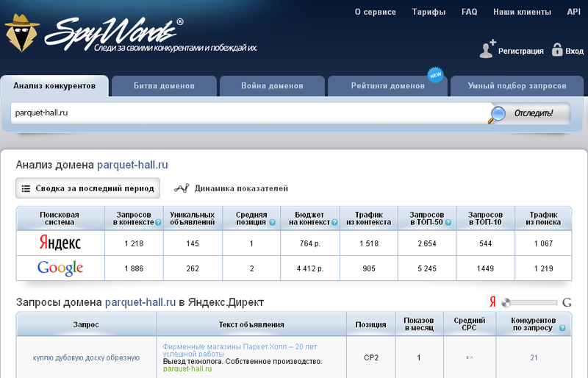Click the Яндекс/Google slider handle

pos(506,302)
